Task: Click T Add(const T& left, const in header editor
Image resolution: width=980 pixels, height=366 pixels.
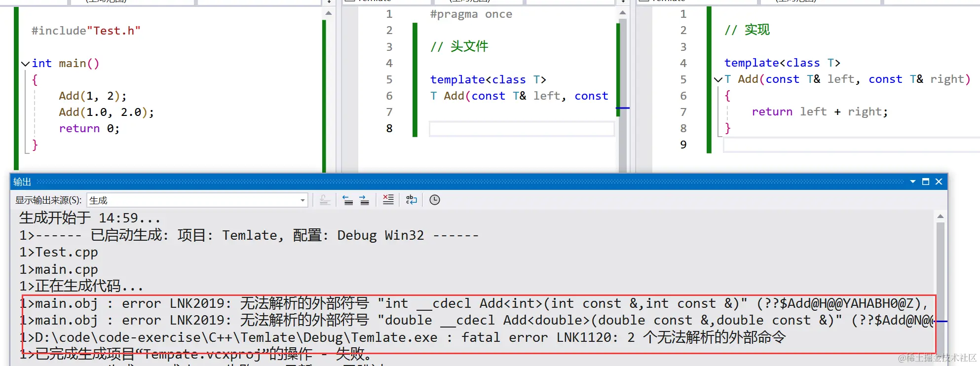Action: [519, 96]
